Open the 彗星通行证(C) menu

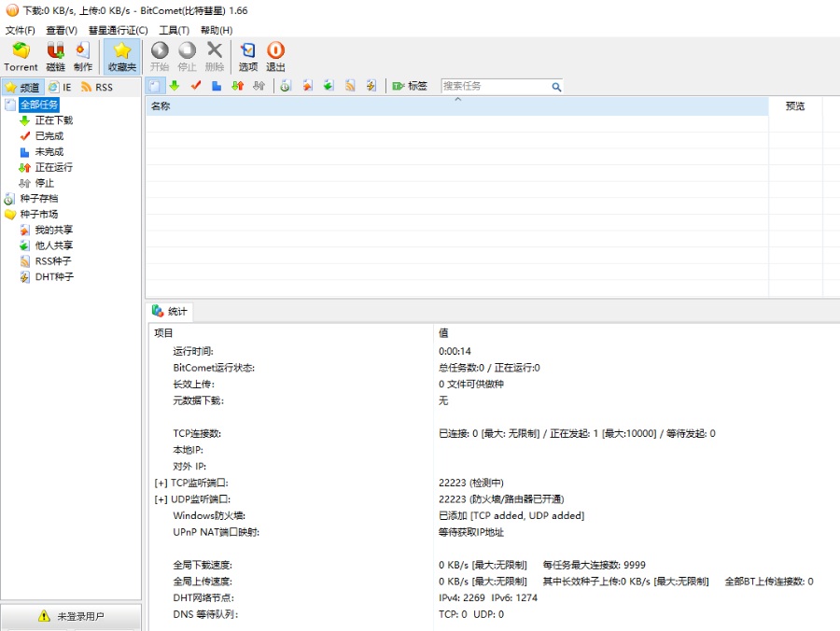(119, 30)
